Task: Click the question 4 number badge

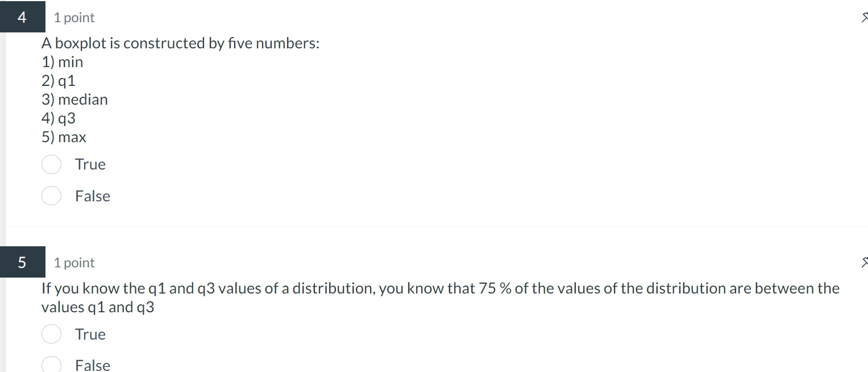Action: [x=22, y=16]
